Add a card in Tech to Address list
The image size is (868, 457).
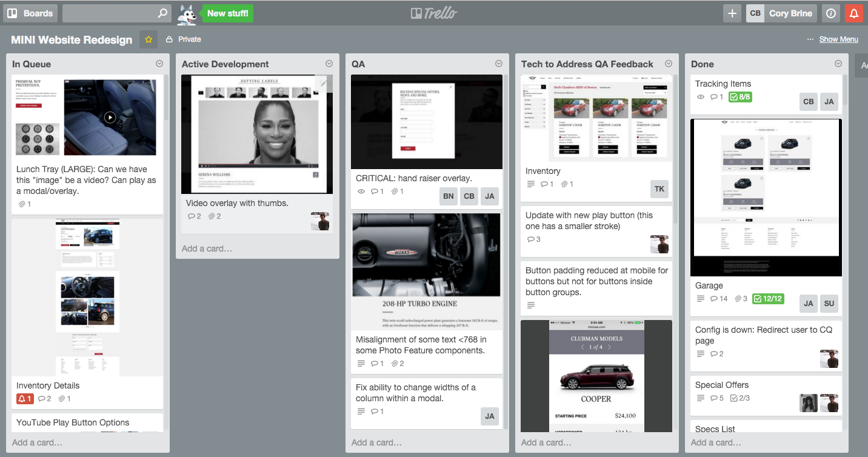pyautogui.click(x=546, y=442)
